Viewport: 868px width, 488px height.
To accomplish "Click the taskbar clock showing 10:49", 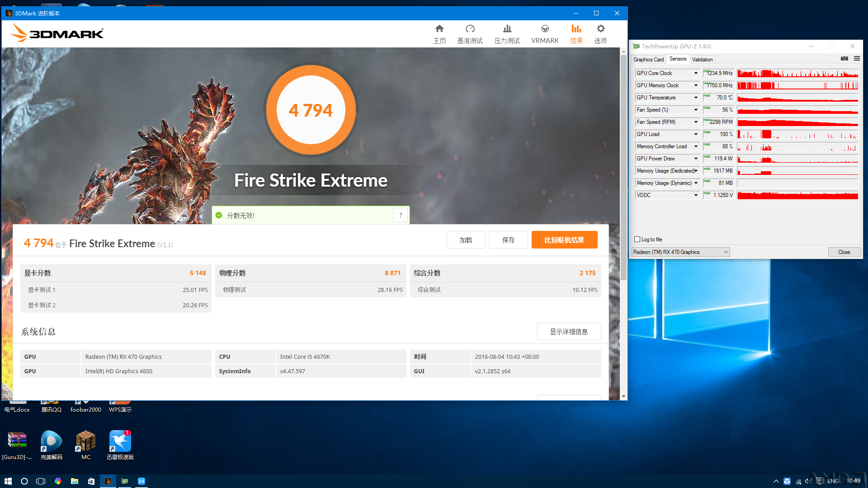I will (854, 481).
